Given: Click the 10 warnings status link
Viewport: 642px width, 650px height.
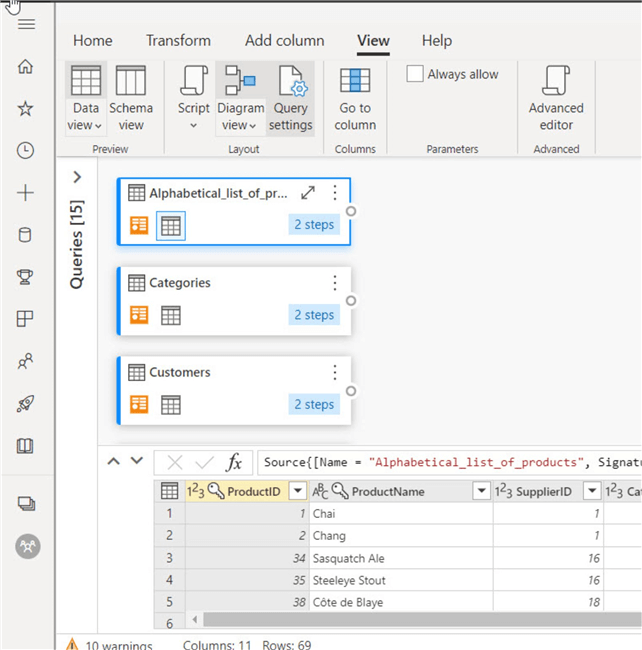Looking at the screenshot, I should 111,645.
